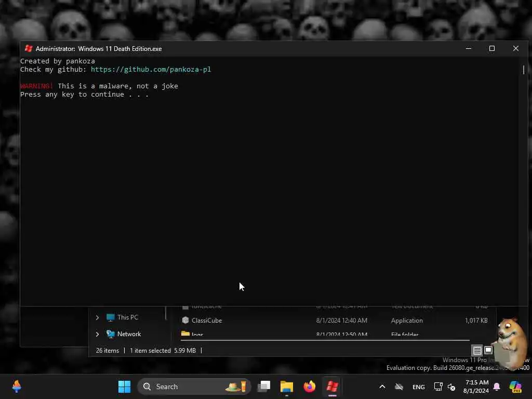Launch Copilot preview from taskbar

point(515,387)
